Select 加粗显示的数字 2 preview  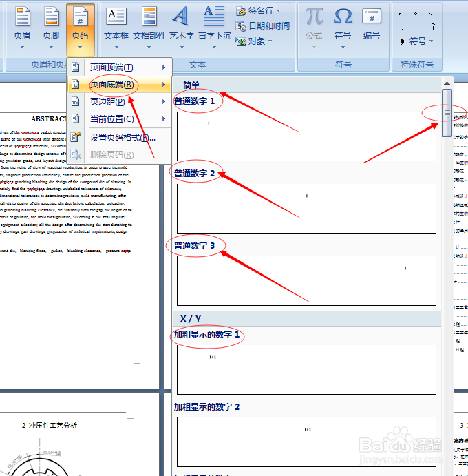pyautogui.click(x=307, y=442)
